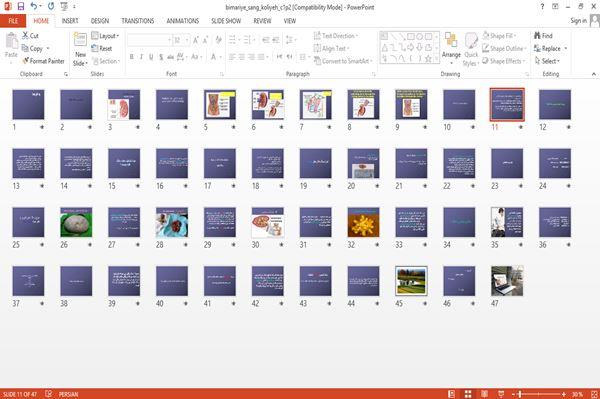The image size is (600, 399).
Task: Click the Increase Font Size icon
Action: (196, 40)
